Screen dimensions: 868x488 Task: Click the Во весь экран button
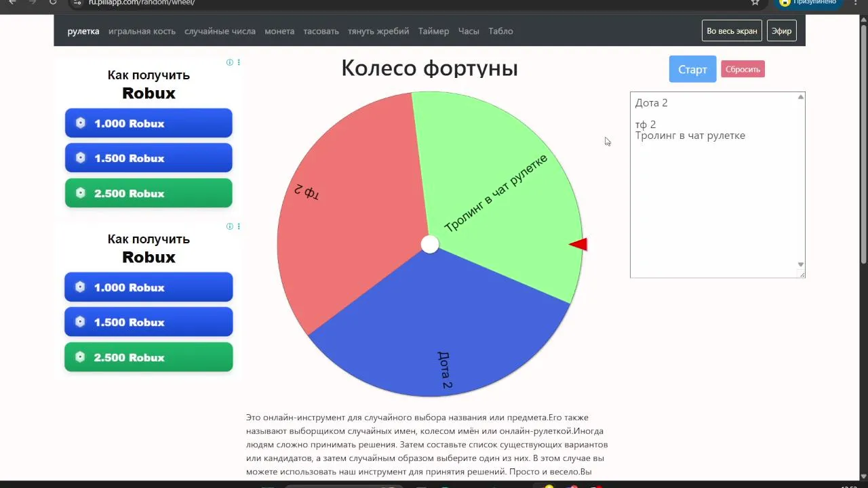pos(732,31)
